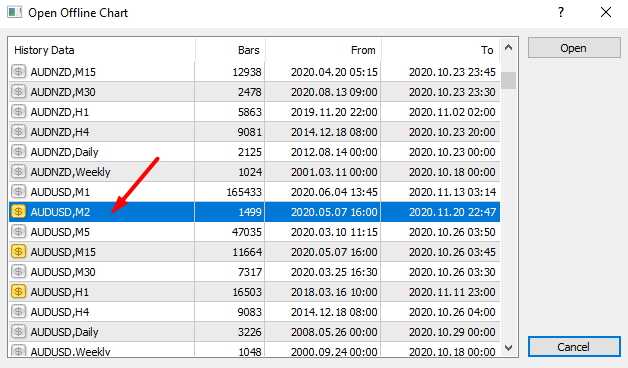Click the To date 2020.10.29 00:00
Screen dimensions: 628x368
pyautogui.click(x=452, y=332)
